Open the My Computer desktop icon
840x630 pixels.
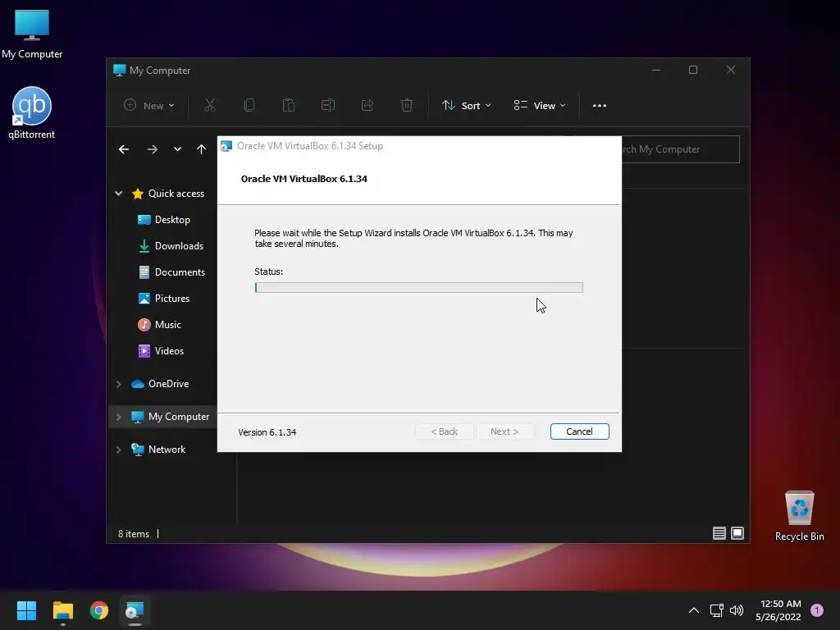click(32, 34)
